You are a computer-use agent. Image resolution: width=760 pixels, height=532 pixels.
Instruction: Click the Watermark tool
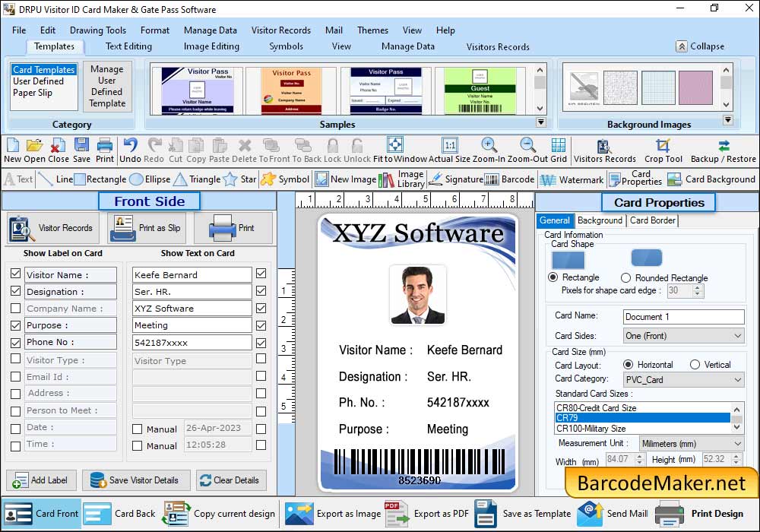click(x=572, y=180)
